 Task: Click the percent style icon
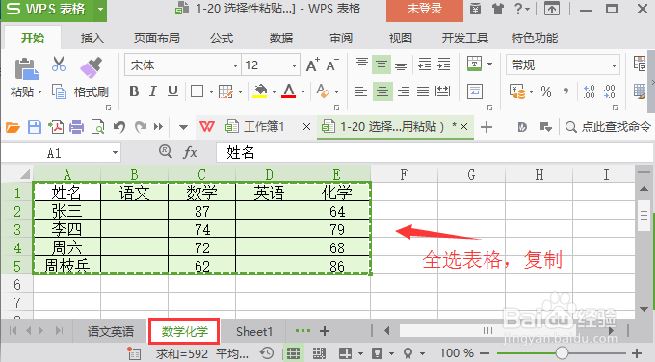tap(546, 91)
